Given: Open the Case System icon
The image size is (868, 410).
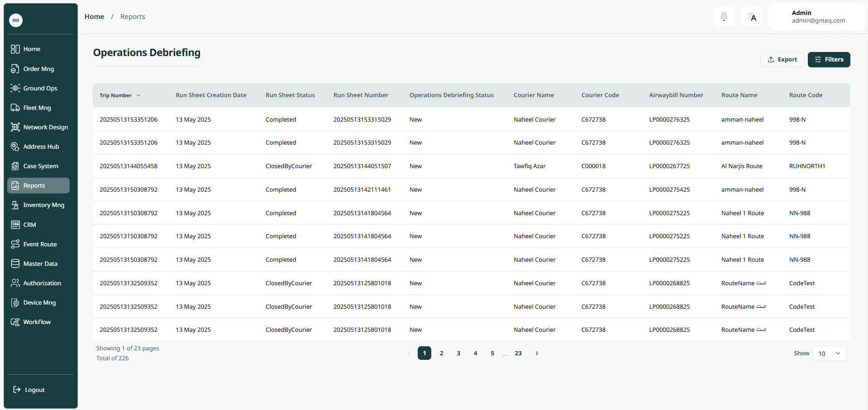Looking at the screenshot, I should 15,166.
